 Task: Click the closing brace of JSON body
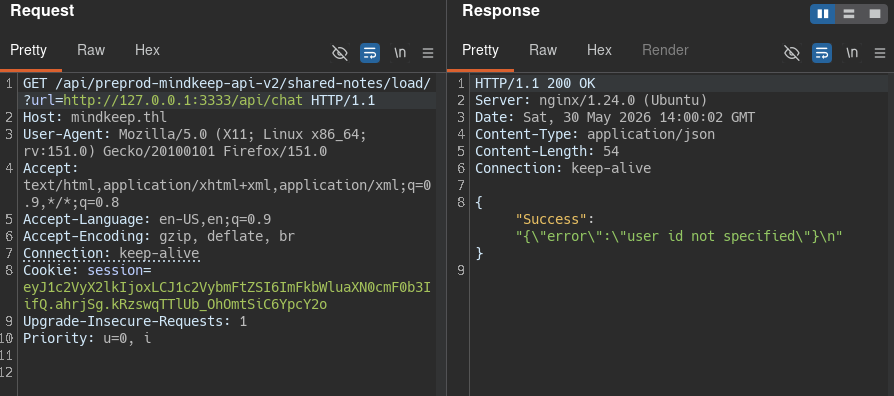coord(479,254)
